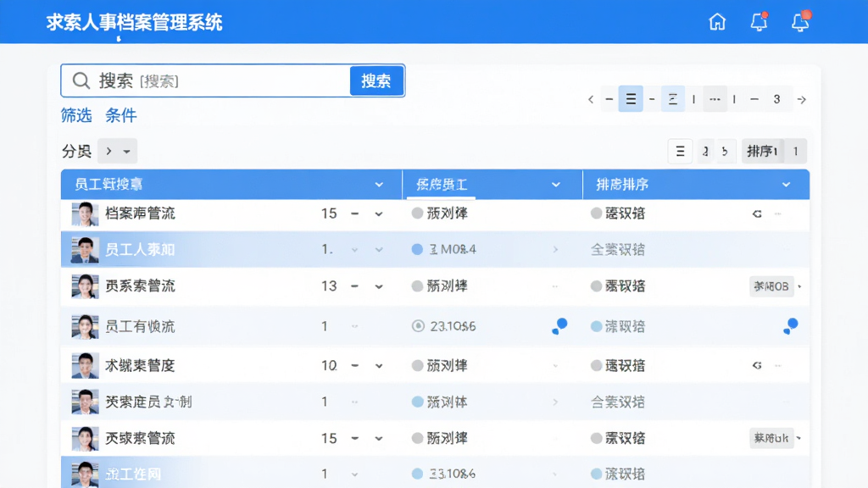Viewport: 868px width, 488px height.
Task: Click the right arrow next to 分类
Action: [x=108, y=151]
